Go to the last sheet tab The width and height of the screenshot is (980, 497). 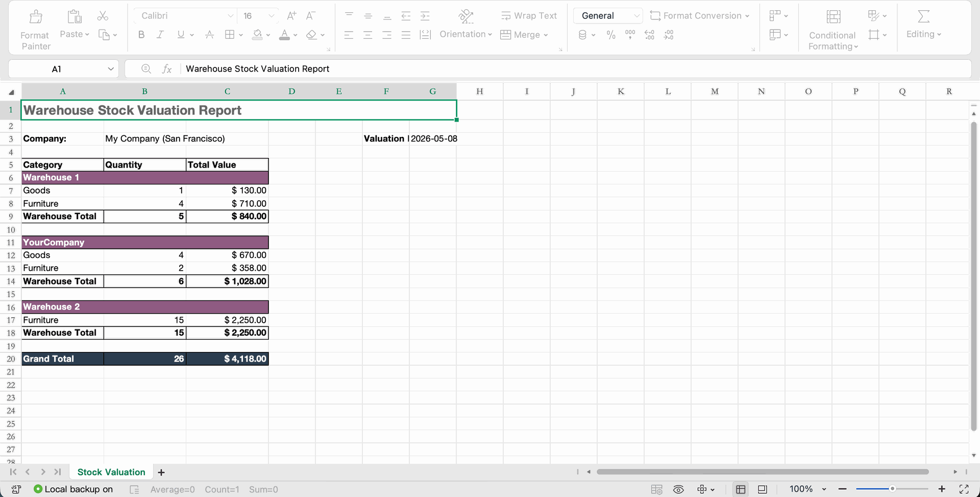click(58, 472)
